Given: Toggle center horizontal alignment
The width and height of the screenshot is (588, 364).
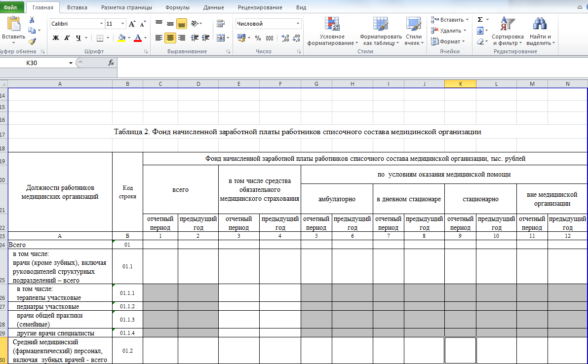Looking at the screenshot, I should (x=170, y=38).
